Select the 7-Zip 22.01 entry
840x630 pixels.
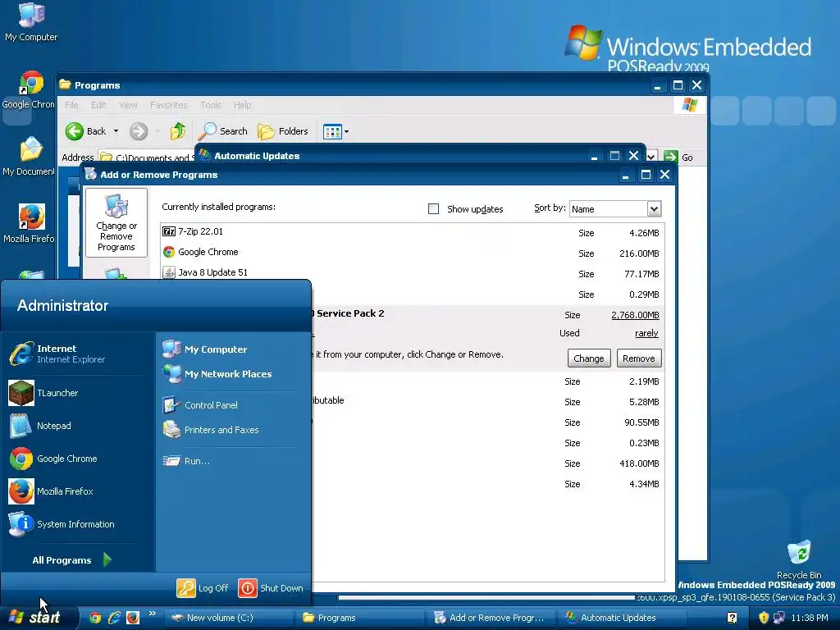(x=412, y=232)
